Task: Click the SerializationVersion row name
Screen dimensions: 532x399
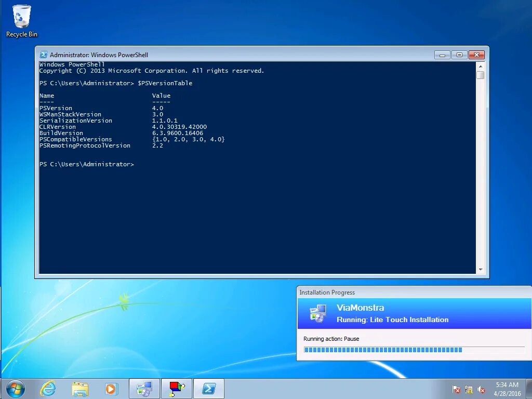Action: pos(76,121)
